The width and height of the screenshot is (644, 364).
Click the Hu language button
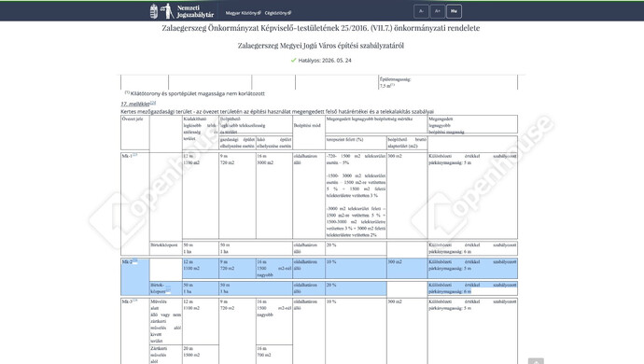click(x=454, y=11)
